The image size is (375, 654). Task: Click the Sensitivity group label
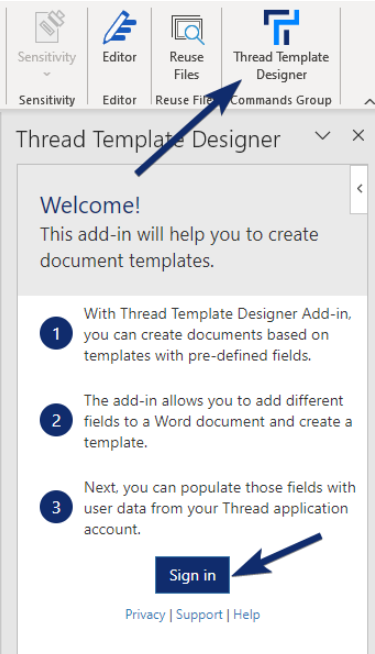pyautogui.click(x=47, y=100)
